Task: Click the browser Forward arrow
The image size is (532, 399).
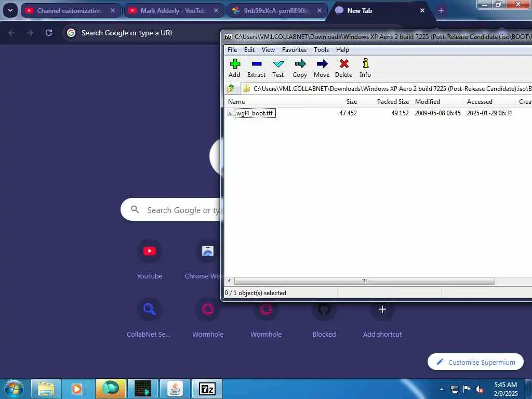Action: click(x=30, y=33)
